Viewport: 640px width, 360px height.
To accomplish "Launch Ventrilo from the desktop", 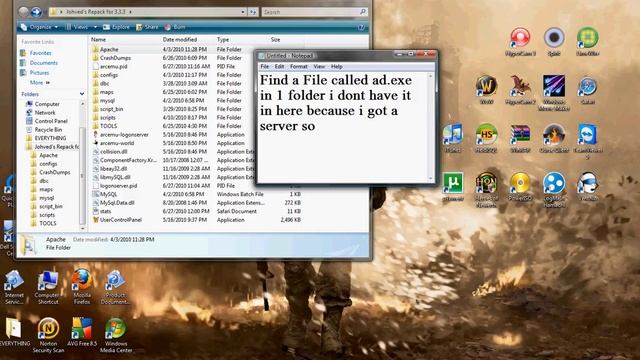I will click(587, 187).
